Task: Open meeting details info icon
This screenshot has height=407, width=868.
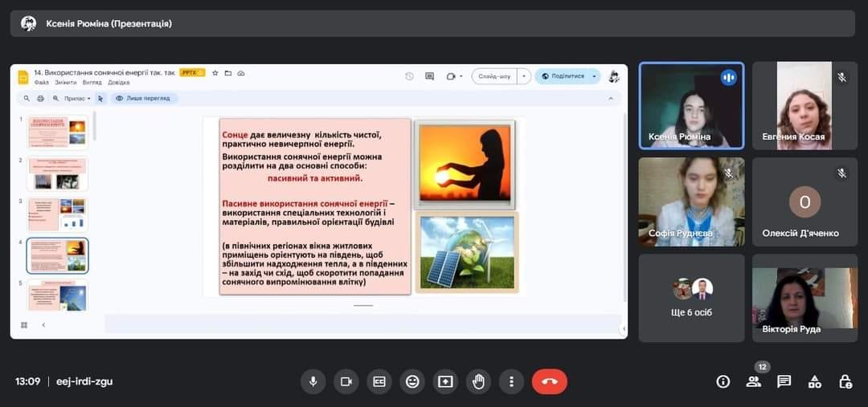Action: (x=723, y=381)
